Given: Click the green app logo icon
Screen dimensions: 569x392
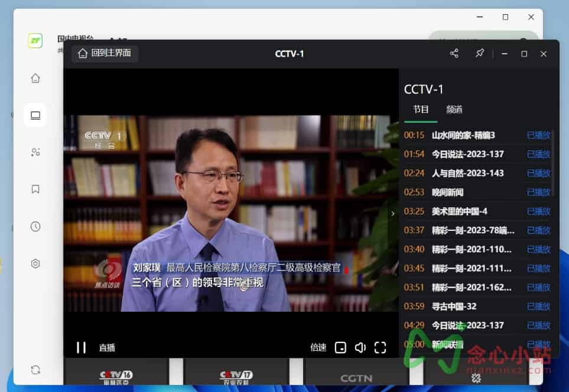Looking at the screenshot, I should tap(35, 40).
